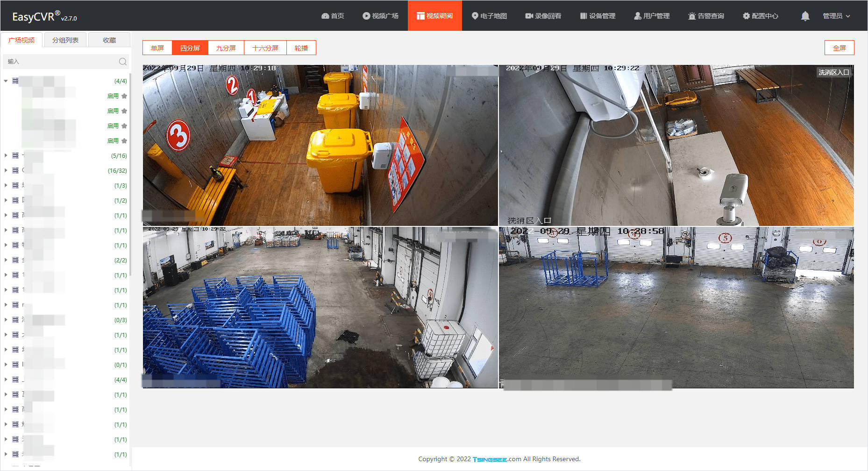
Task: Toggle favorite star on fourth 启用 channel
Action: coord(124,141)
